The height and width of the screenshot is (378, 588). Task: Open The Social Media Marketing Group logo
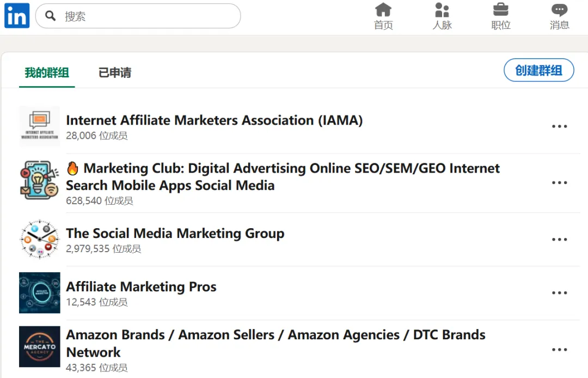[x=40, y=239]
